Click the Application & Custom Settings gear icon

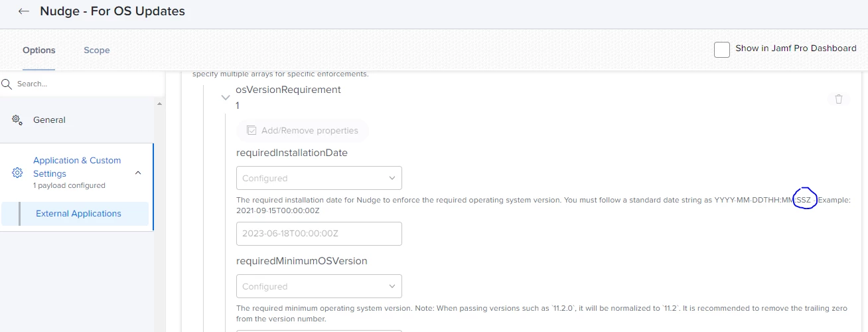(17, 173)
